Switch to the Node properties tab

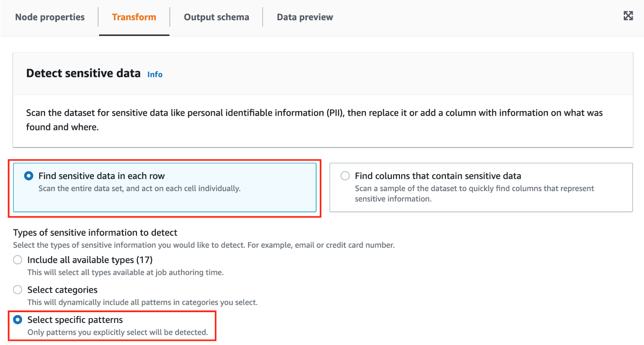pyautogui.click(x=50, y=17)
